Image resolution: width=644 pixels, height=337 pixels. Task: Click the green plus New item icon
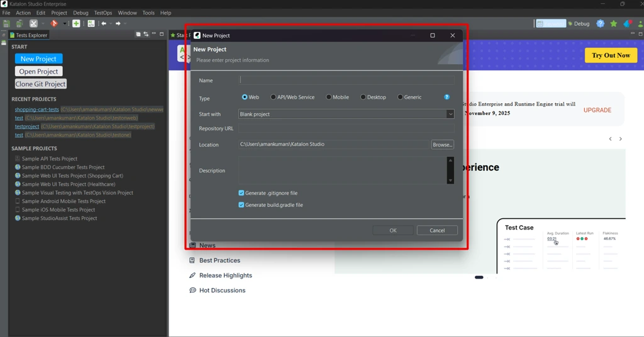[x=76, y=23]
